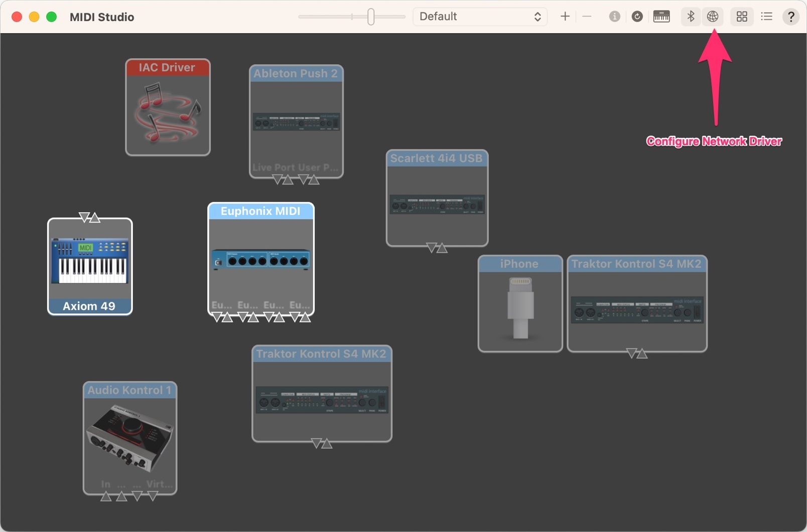Switch to list view
807x532 pixels.
[x=766, y=17]
